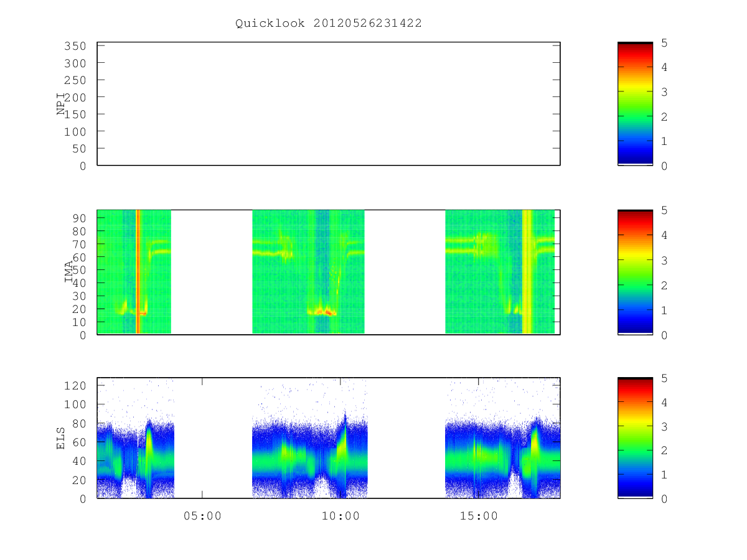Click the title "Quicklook 20120526231422"
747x560 pixels.
(x=329, y=24)
